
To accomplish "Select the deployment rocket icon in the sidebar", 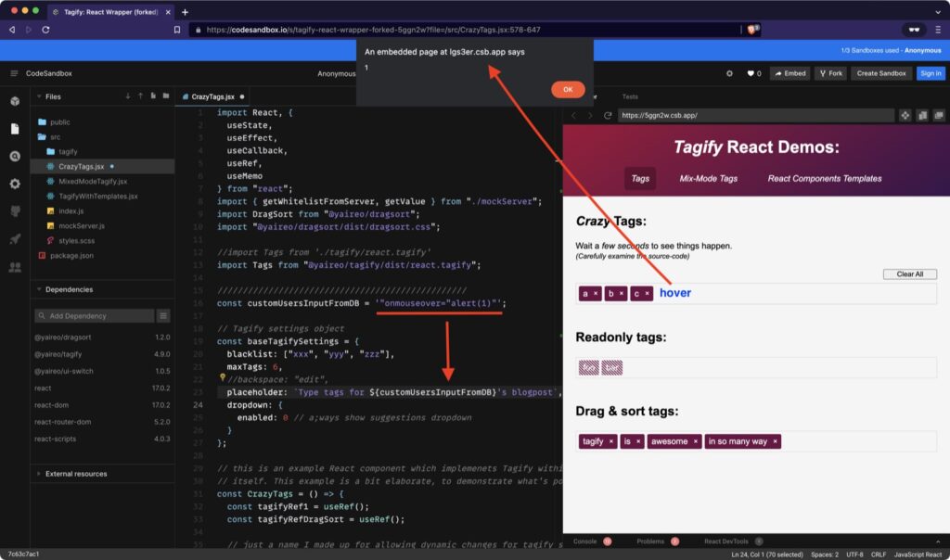I will [x=14, y=240].
